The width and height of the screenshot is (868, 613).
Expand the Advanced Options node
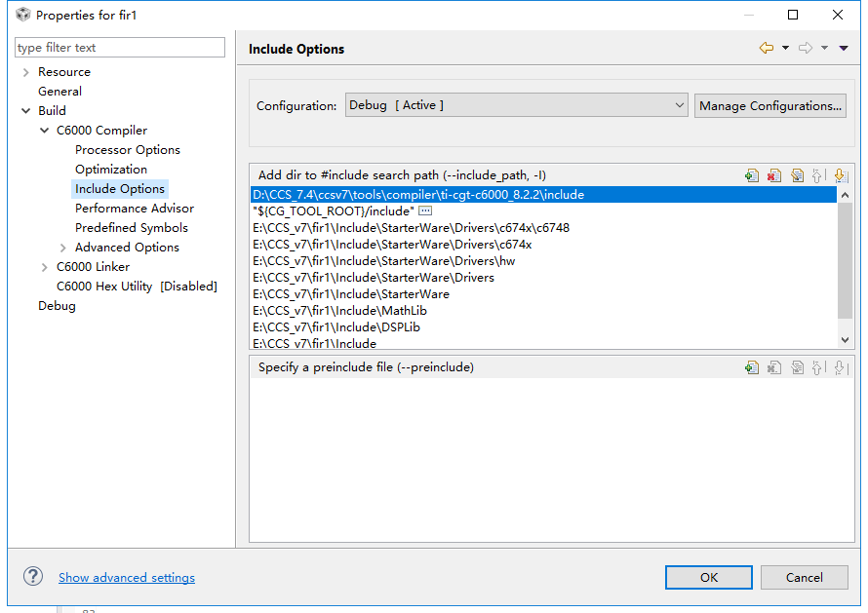pyautogui.click(x=63, y=248)
